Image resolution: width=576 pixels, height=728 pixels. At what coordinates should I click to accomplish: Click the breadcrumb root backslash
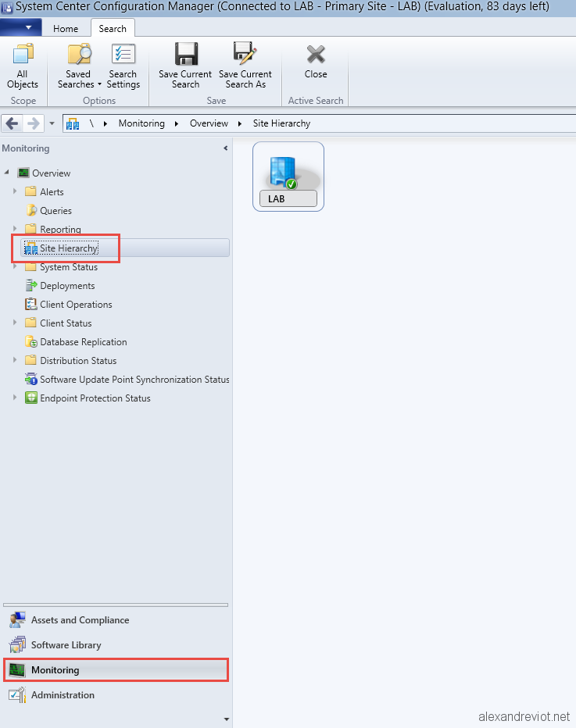(91, 123)
